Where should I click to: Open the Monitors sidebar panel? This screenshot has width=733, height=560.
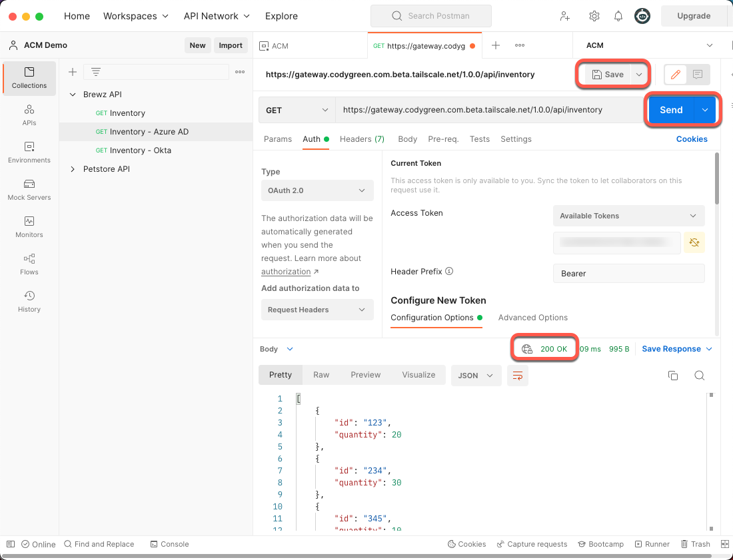[29, 226]
